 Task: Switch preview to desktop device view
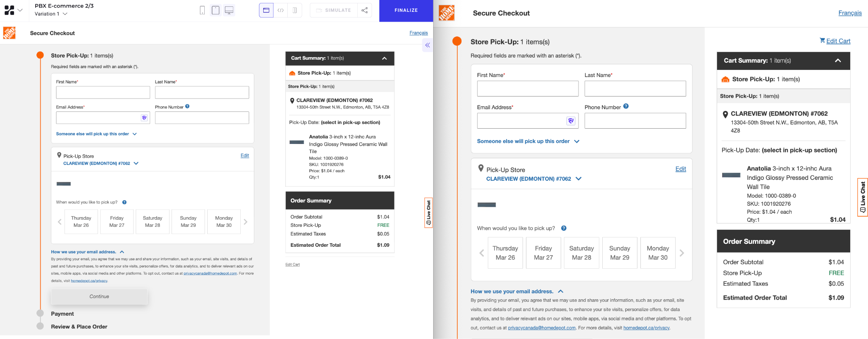click(229, 10)
